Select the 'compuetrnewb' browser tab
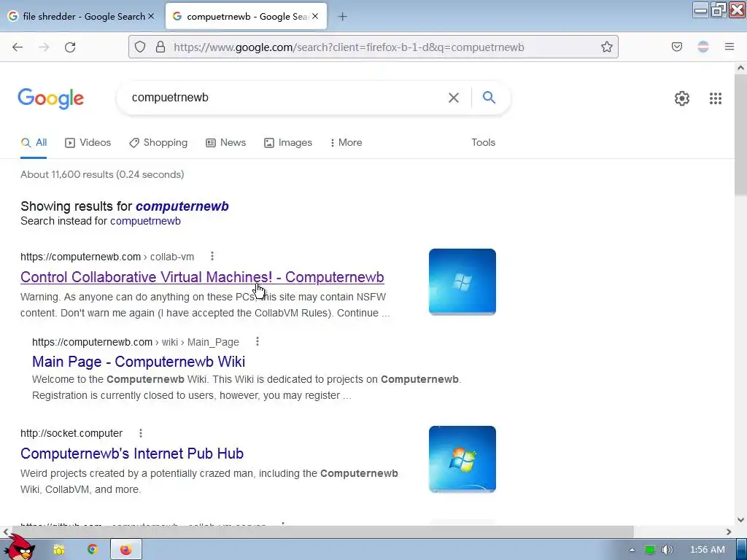Viewport: 747px width, 560px height. (x=246, y=16)
